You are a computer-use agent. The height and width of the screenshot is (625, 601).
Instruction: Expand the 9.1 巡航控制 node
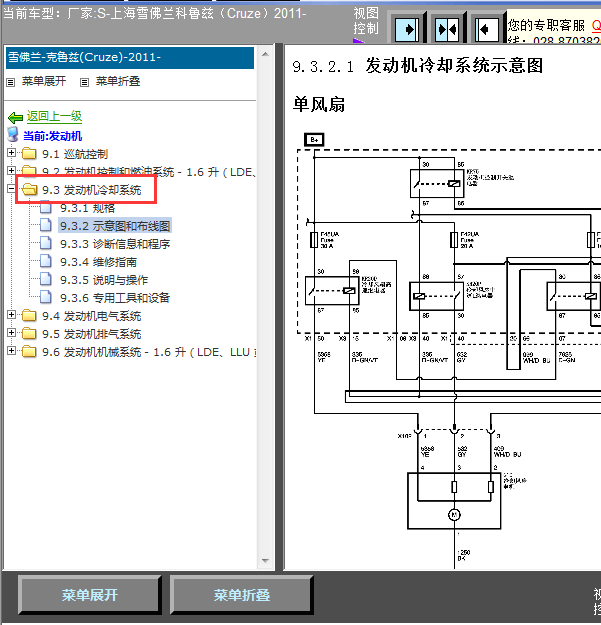11,152
